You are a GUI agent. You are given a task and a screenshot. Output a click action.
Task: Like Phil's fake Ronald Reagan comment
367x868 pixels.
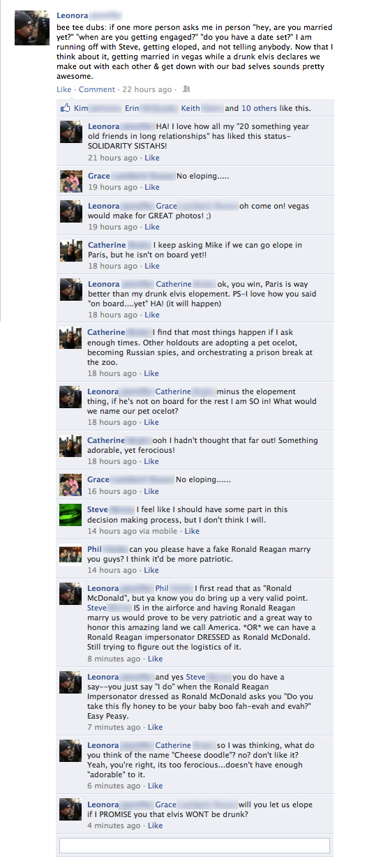pos(151,570)
